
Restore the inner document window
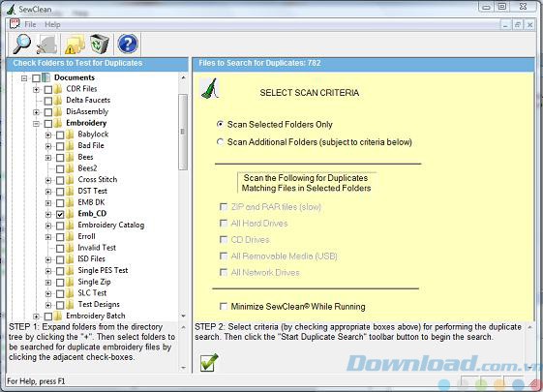(x=518, y=25)
